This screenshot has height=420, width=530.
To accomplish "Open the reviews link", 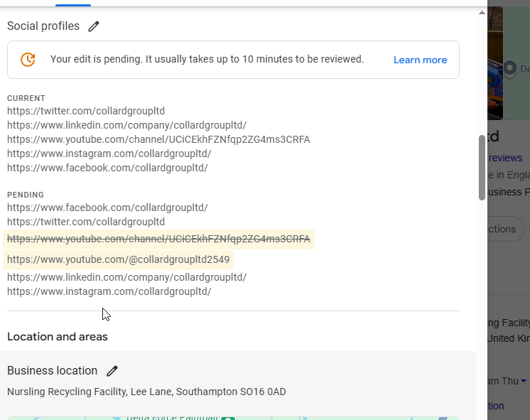I will [505, 158].
